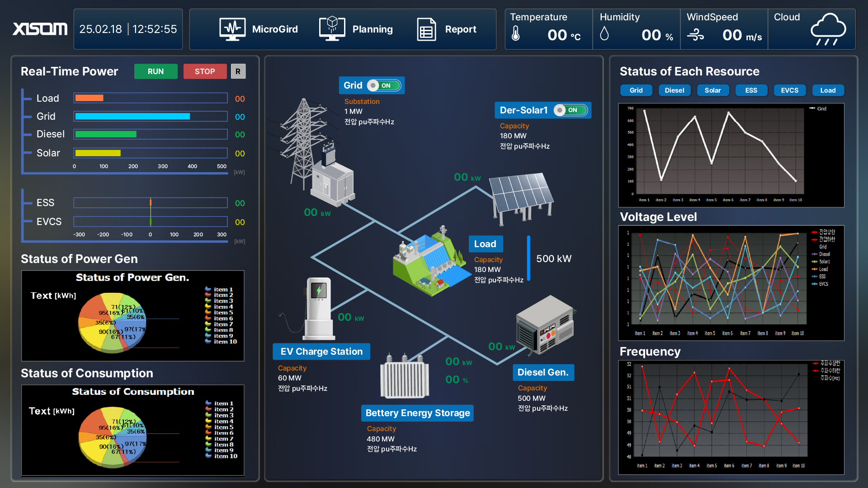The image size is (868, 488).
Task: Select the EVCS status tab
Action: [x=789, y=90]
